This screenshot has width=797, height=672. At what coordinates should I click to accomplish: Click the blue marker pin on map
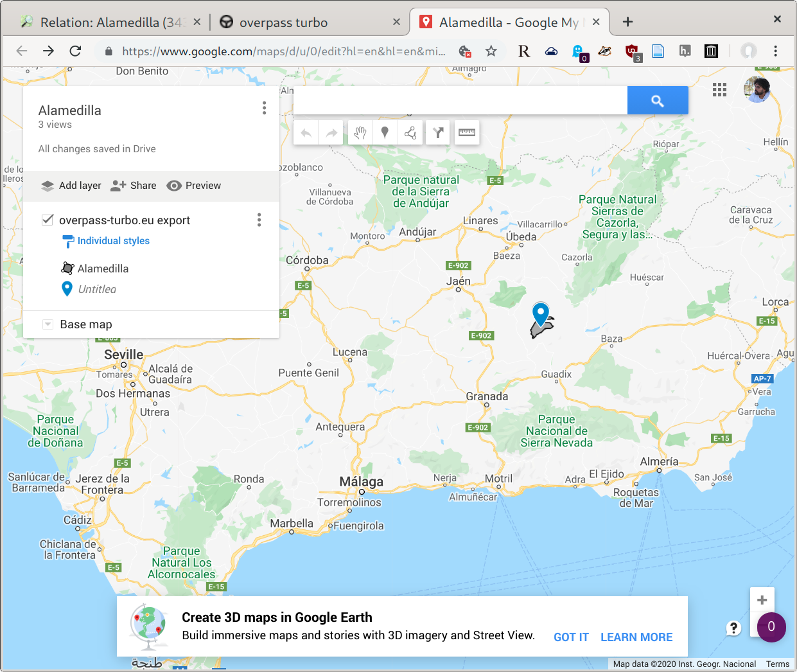(x=541, y=314)
